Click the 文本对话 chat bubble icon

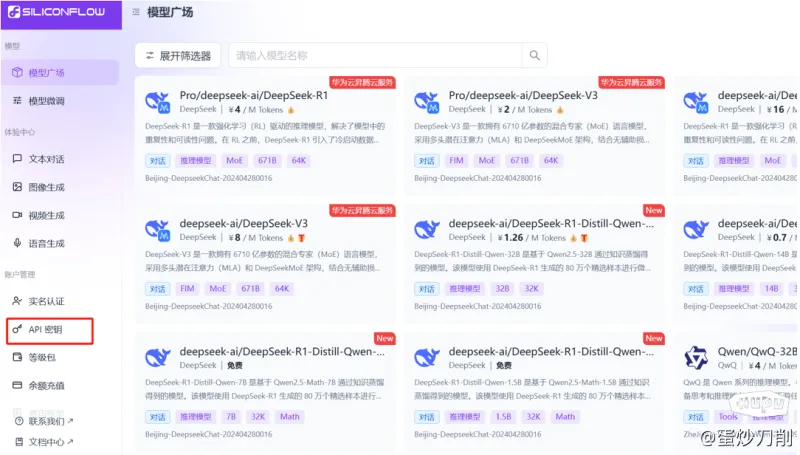click(17, 159)
